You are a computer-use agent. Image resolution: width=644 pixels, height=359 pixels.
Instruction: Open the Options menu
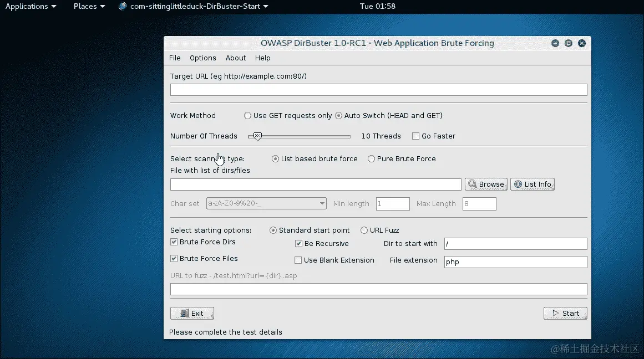202,58
